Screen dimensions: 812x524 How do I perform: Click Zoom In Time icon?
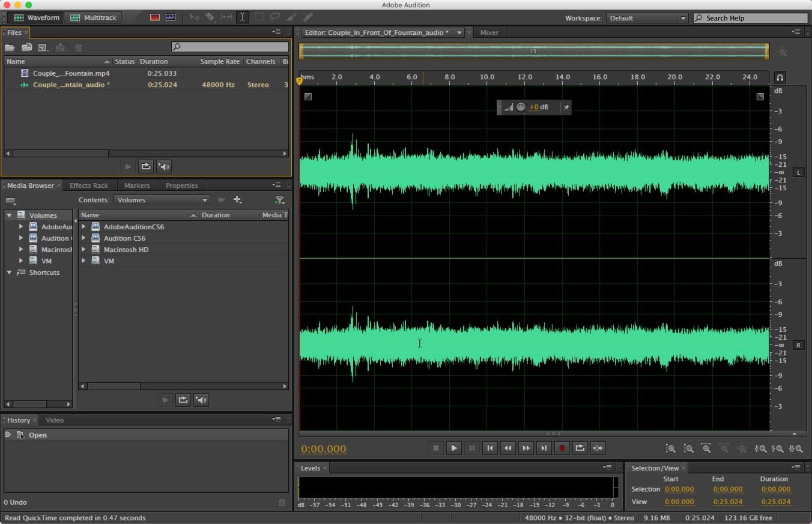[x=706, y=448]
